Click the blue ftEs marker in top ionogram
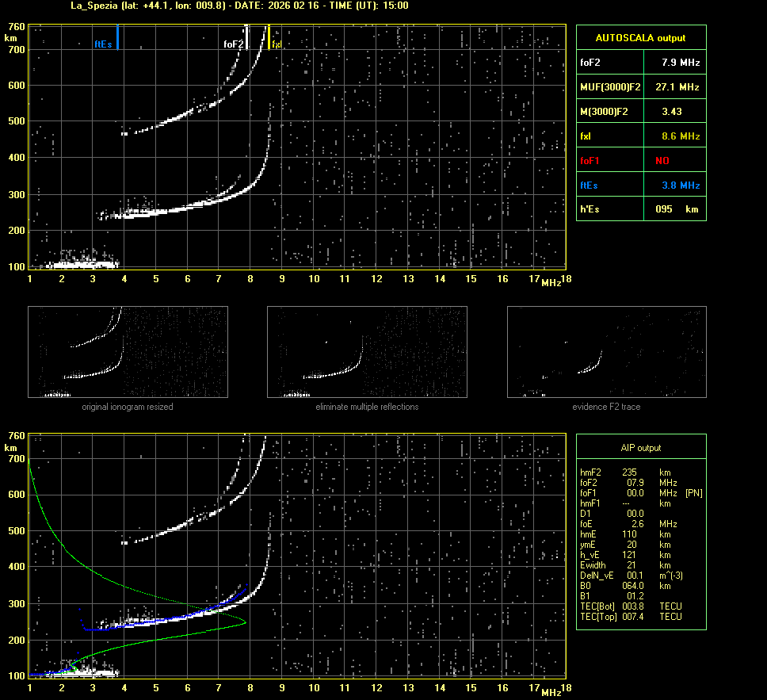 coord(117,37)
